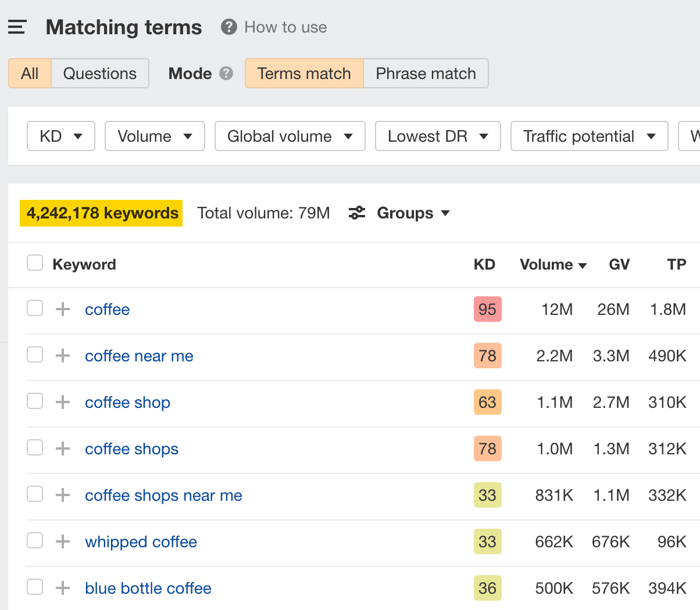The height and width of the screenshot is (610, 700).
Task: Expand details for the coffee keyword
Action: pos(62,309)
